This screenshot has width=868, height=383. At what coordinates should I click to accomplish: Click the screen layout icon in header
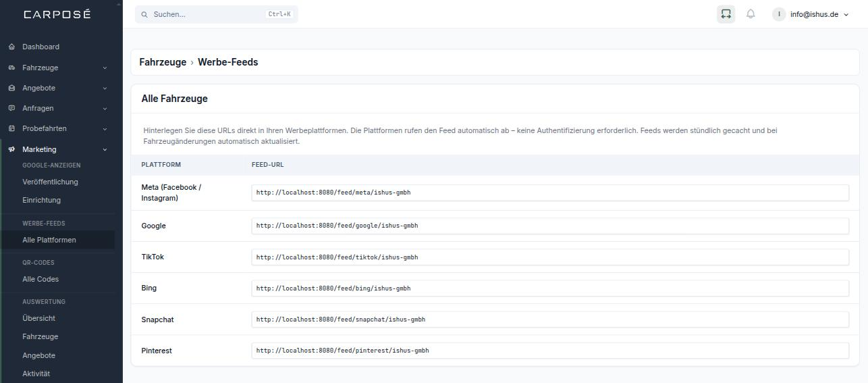726,14
